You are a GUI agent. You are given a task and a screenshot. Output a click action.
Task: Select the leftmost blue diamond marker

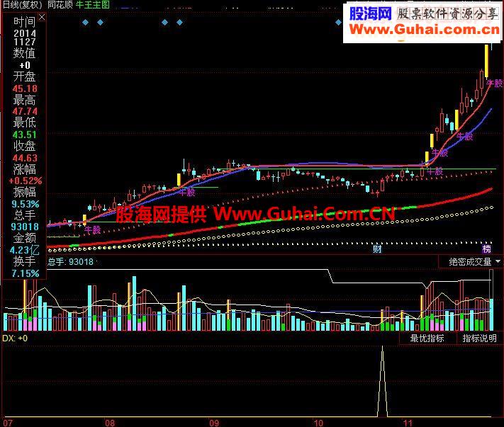85,23
